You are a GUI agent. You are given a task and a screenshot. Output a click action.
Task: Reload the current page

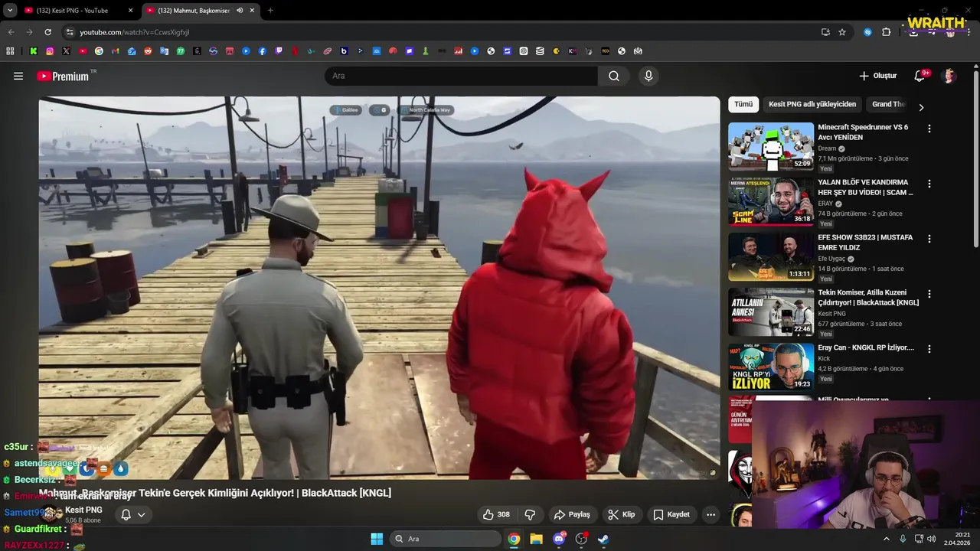click(x=47, y=32)
